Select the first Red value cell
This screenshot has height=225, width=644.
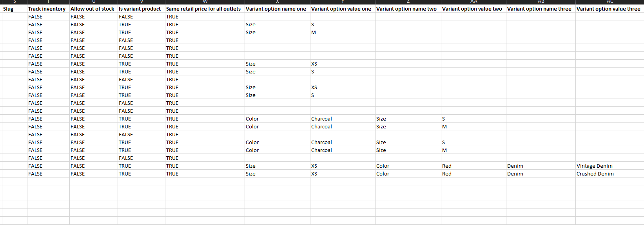(473, 166)
